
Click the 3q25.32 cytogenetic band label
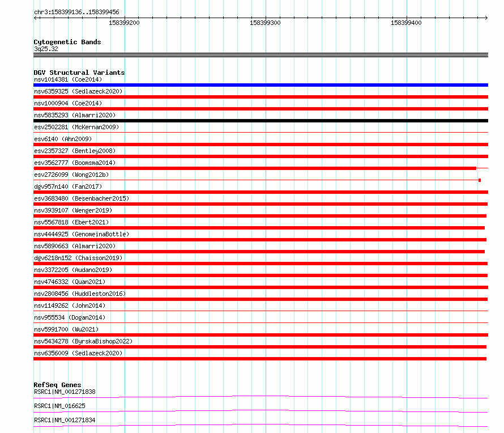click(46, 49)
